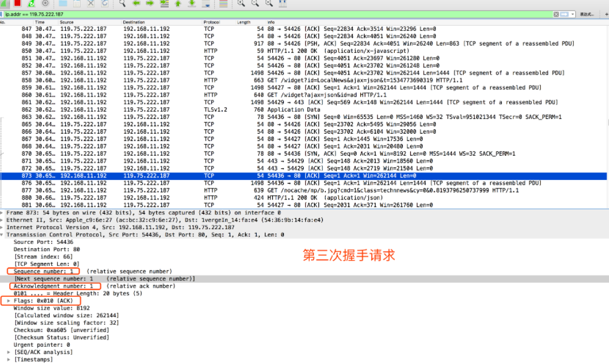Open capture options gear icon
Image resolution: width=609 pixels, height=364 pixels.
click(45, 3)
